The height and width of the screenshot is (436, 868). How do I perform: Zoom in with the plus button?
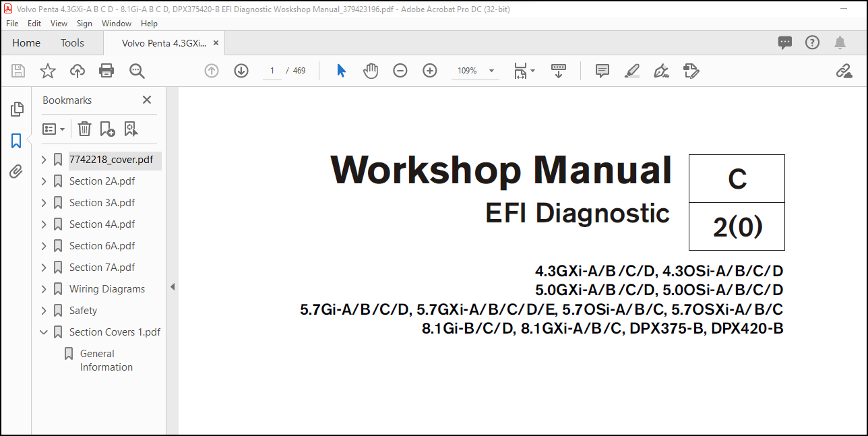[430, 71]
